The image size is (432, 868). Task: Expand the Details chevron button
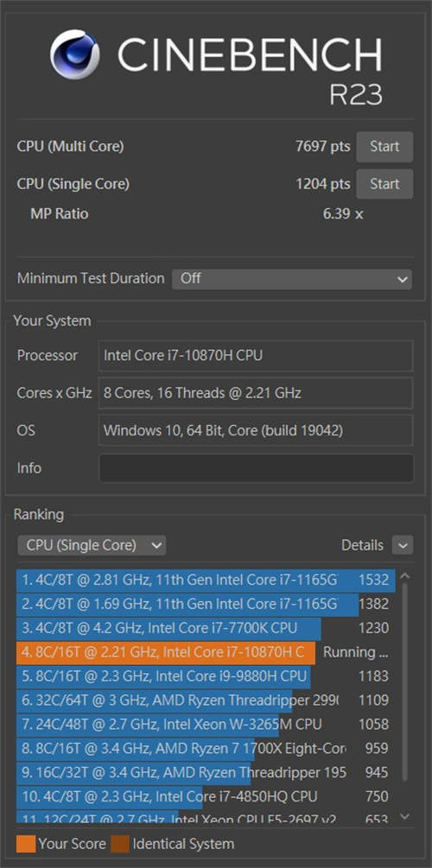pos(403,545)
